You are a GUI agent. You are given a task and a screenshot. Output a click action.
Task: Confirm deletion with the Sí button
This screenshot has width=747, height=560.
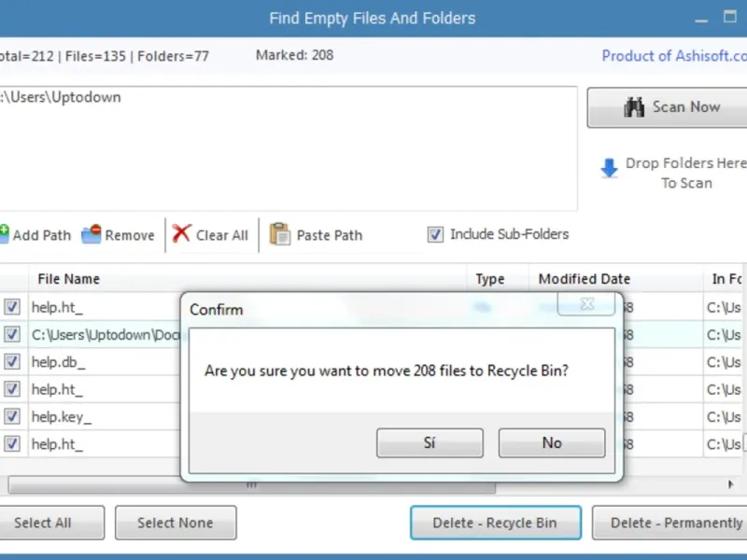tap(430, 443)
